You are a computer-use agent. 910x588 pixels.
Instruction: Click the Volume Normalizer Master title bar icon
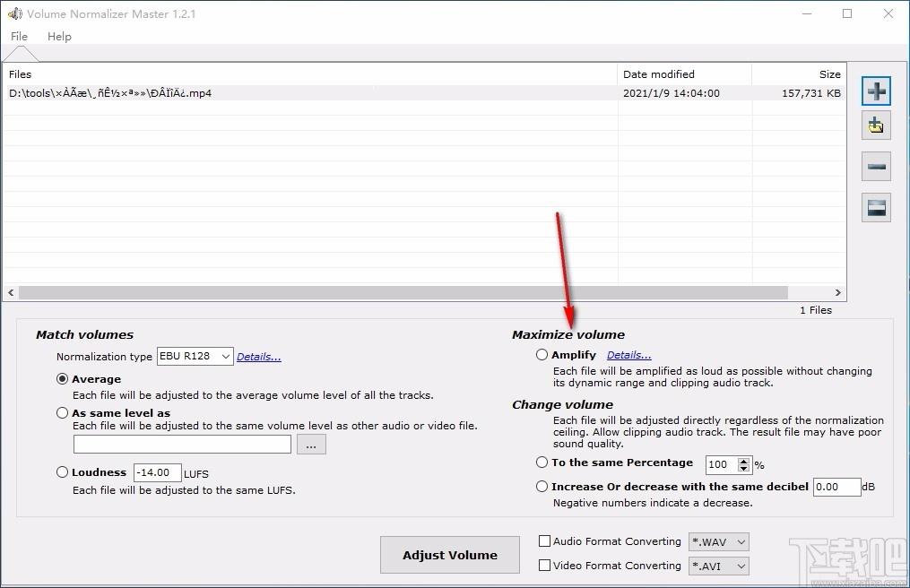(x=15, y=13)
